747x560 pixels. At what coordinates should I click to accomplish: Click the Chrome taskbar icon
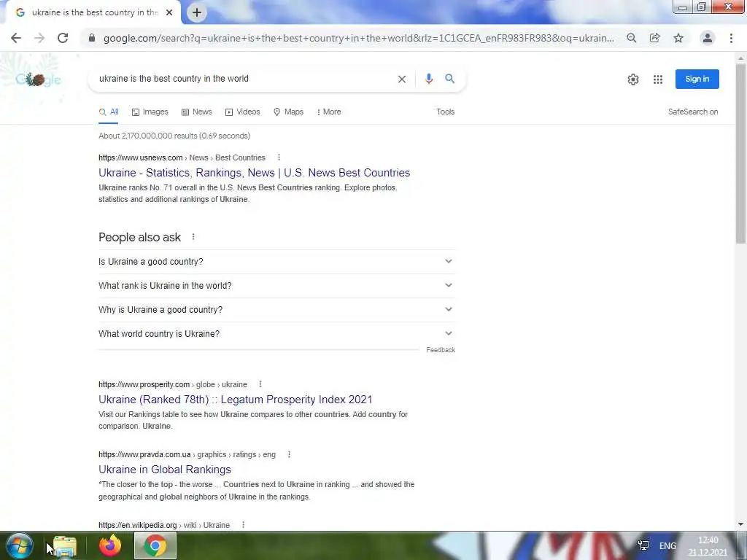coord(155,545)
